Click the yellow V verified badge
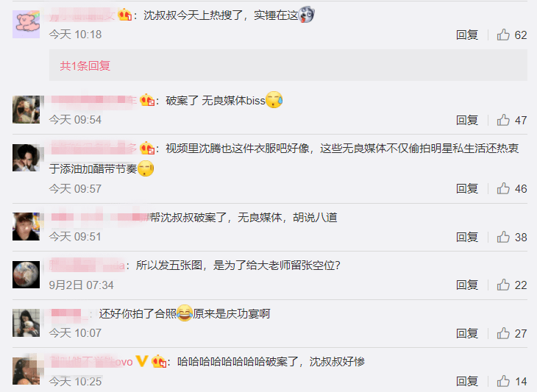 (x=142, y=361)
